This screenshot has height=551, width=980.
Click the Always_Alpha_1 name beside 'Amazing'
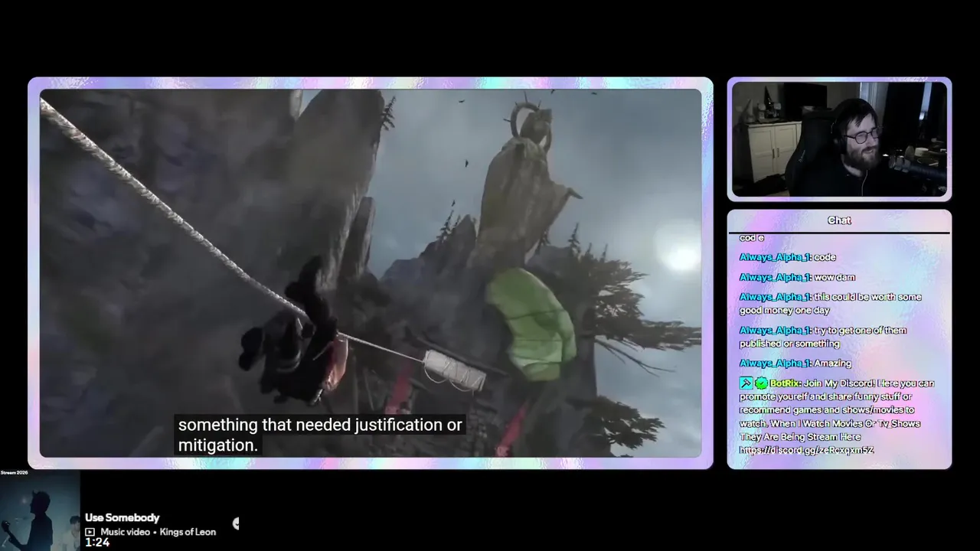pyautogui.click(x=775, y=364)
